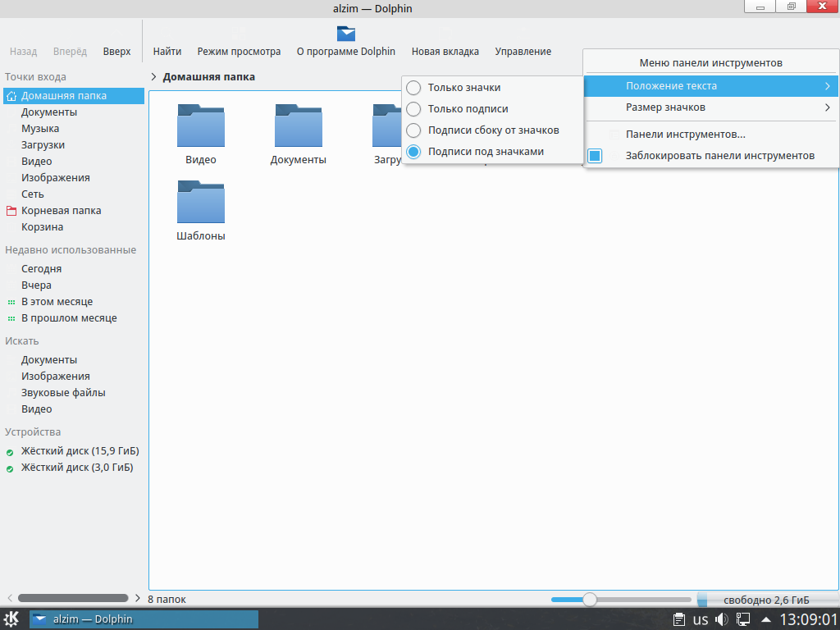Expand the 'Размер значков' submenu

[x=710, y=107]
